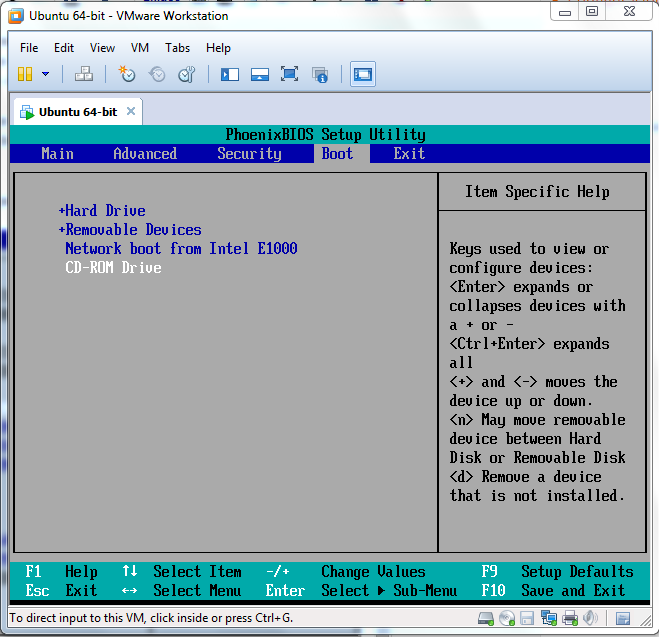Take a snapshot of the VM

pos(127,74)
